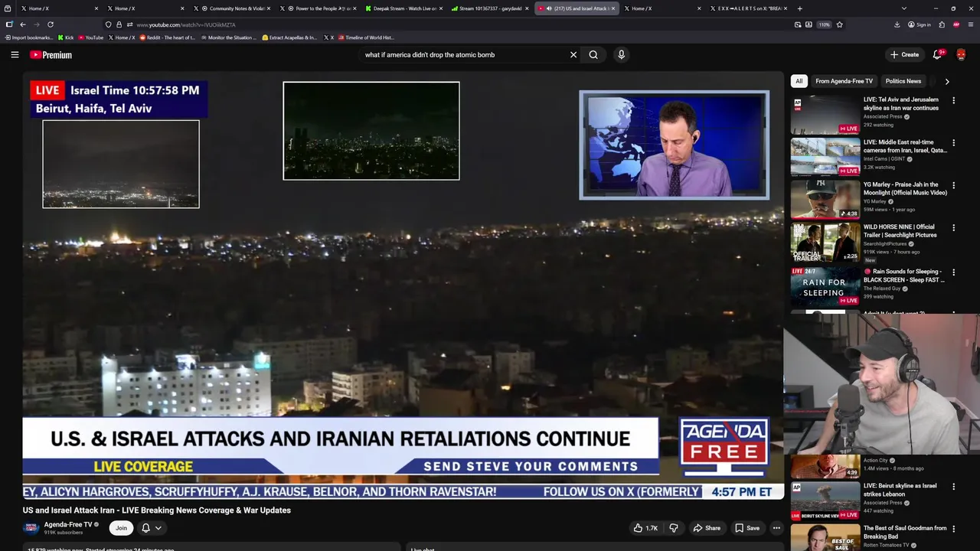Open options menu for Beirut skyline live video
The image size is (980, 551).
[x=953, y=486]
